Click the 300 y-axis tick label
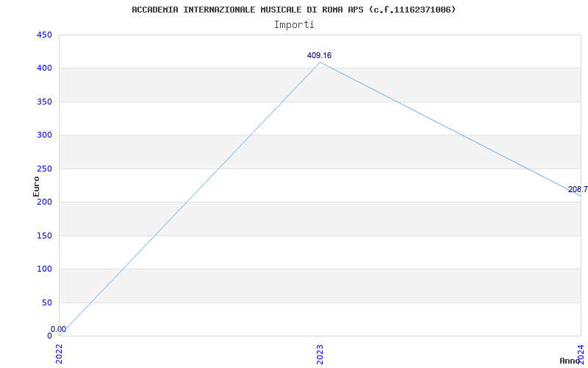 44,135
